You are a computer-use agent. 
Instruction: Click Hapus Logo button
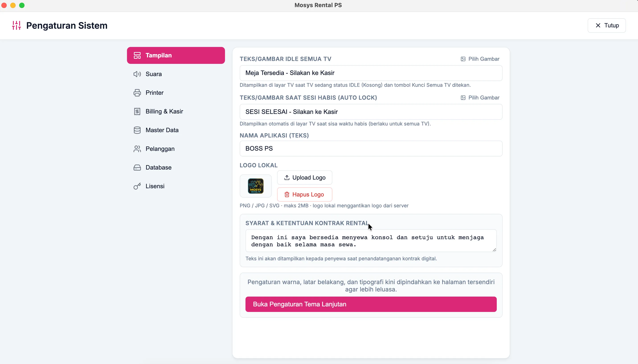coord(305,194)
